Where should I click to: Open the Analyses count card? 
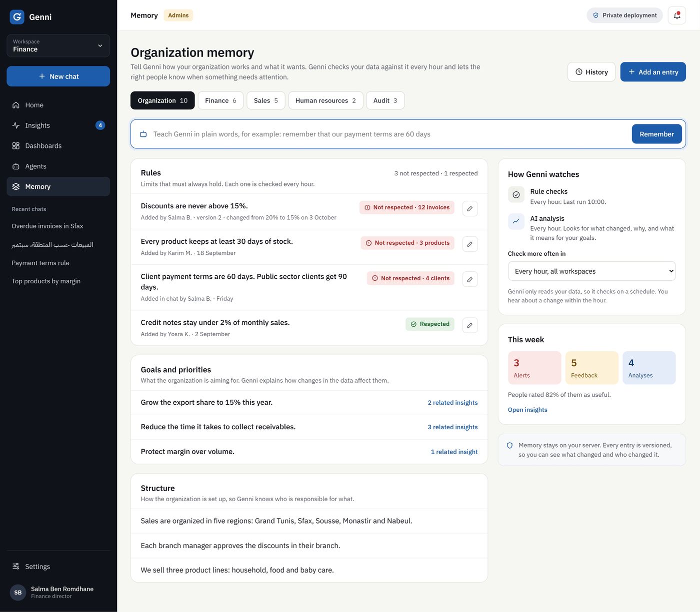coord(649,368)
